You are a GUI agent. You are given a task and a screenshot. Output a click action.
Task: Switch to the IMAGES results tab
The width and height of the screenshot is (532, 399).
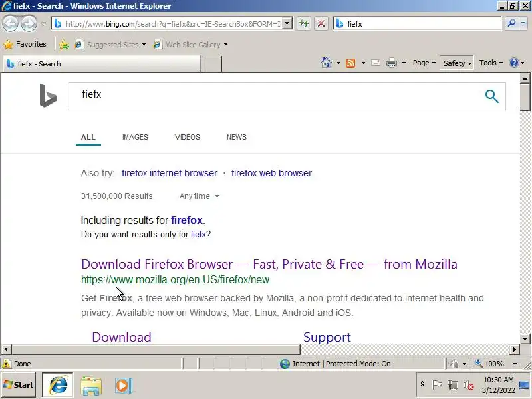pos(135,137)
